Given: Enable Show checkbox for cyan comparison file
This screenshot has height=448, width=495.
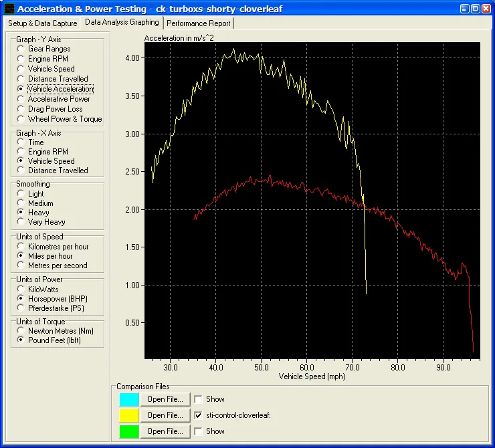Looking at the screenshot, I should (x=198, y=399).
